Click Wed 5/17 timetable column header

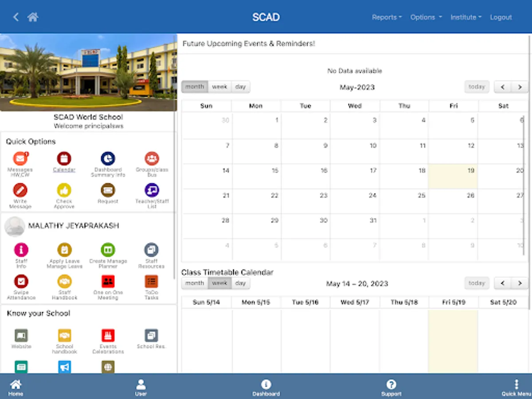355,302
